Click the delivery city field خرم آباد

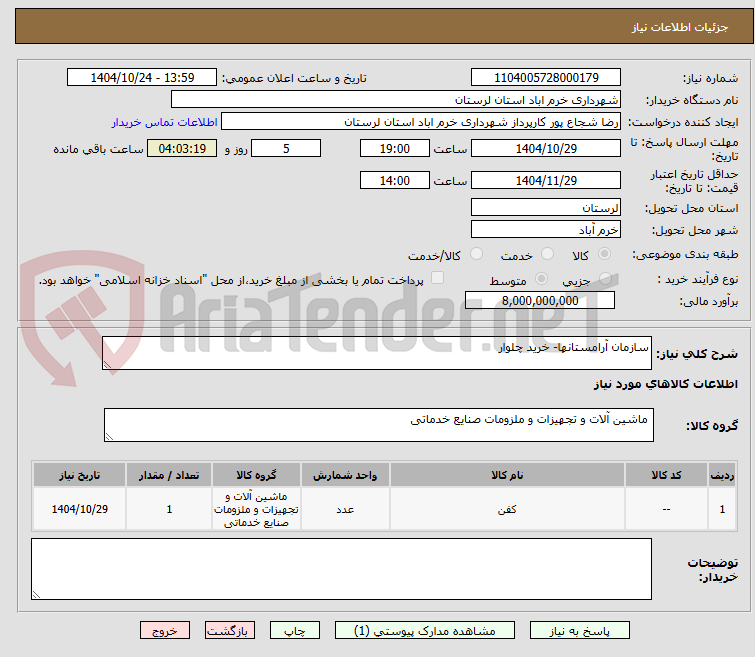point(546,230)
